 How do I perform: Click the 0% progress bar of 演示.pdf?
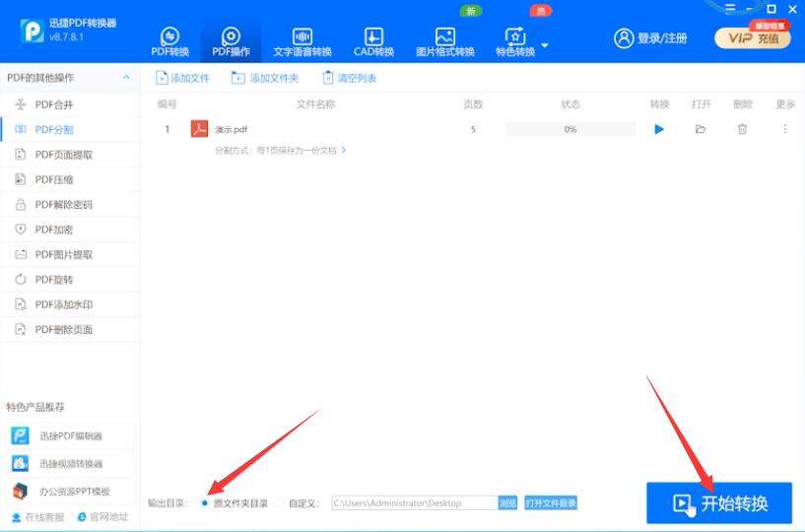(x=570, y=129)
